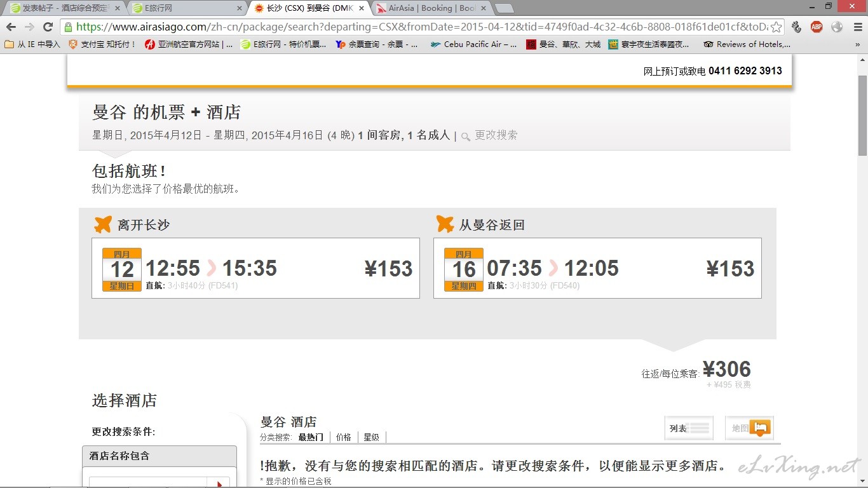868x488 pixels.
Task: Go back to the previous page
Action: [11, 27]
